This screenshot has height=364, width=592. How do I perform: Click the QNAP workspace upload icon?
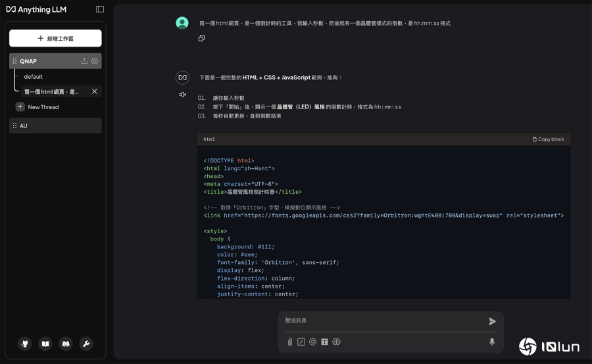84,61
